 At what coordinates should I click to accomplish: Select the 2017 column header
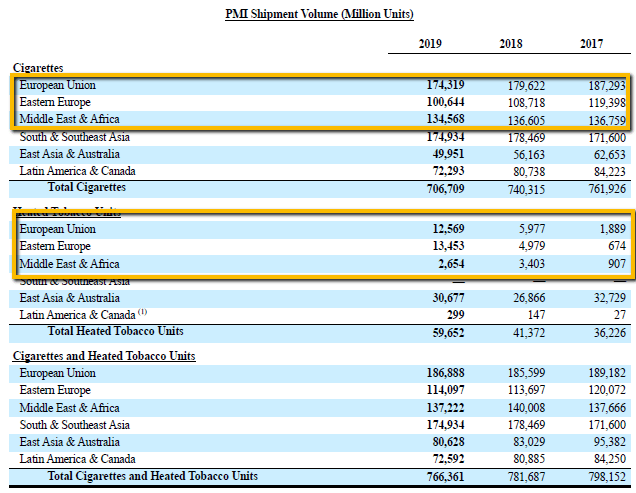coord(595,45)
